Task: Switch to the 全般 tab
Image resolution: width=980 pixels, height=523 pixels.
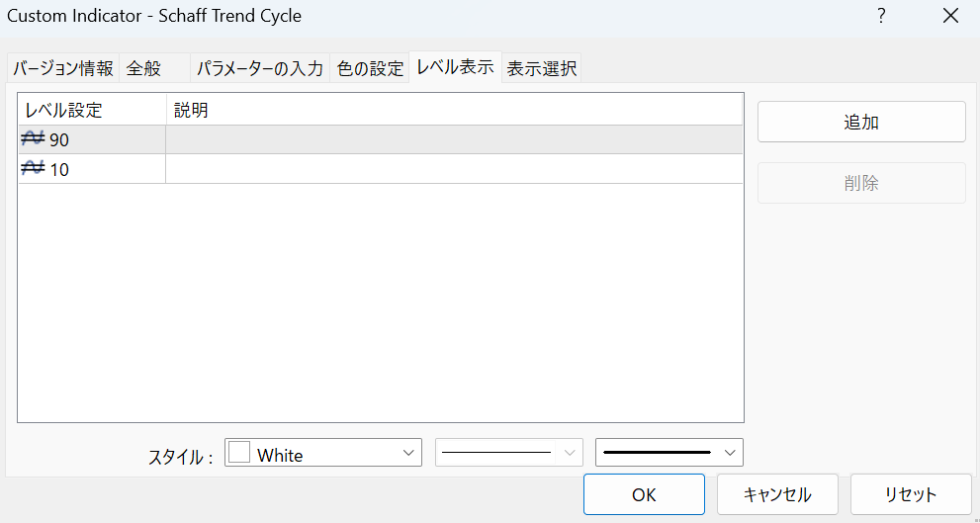Action: pyautogui.click(x=144, y=68)
